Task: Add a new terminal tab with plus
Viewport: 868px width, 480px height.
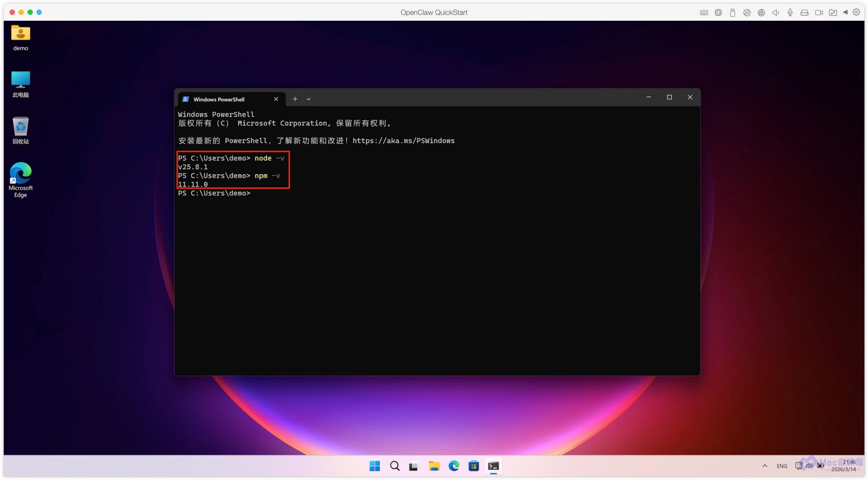Action: pyautogui.click(x=295, y=99)
